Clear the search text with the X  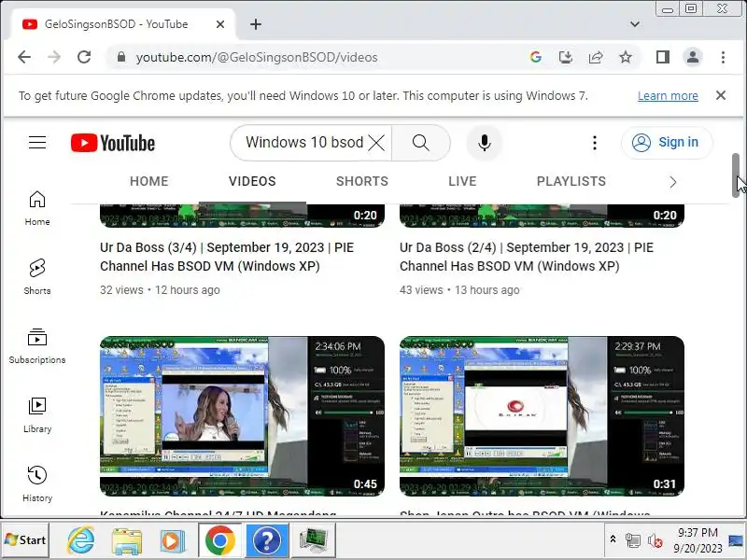376,143
